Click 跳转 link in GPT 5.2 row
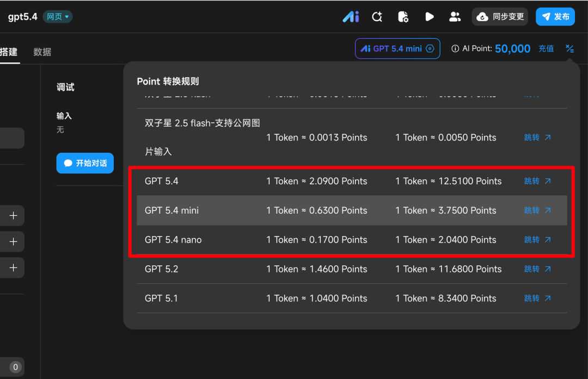588x379 pixels. [537, 269]
